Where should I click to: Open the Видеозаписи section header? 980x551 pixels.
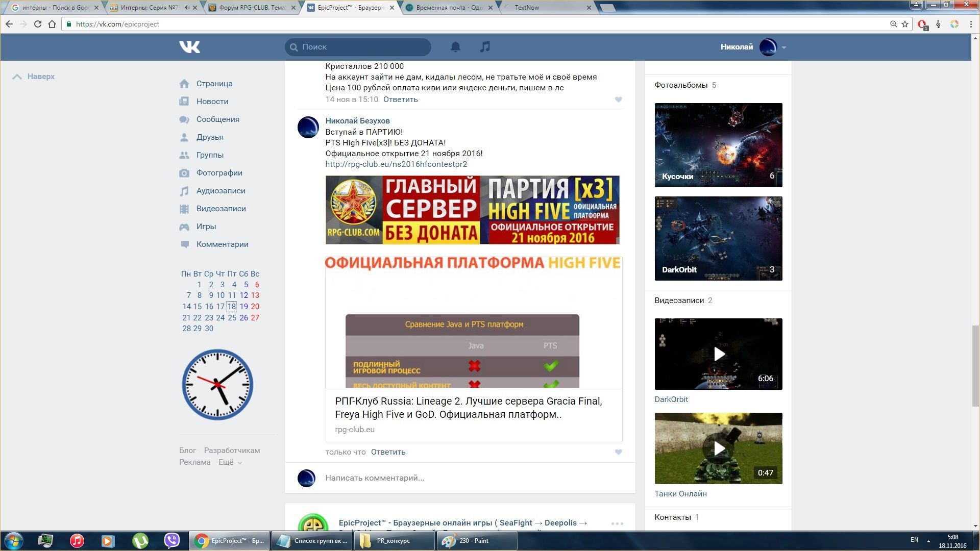pyautogui.click(x=679, y=300)
